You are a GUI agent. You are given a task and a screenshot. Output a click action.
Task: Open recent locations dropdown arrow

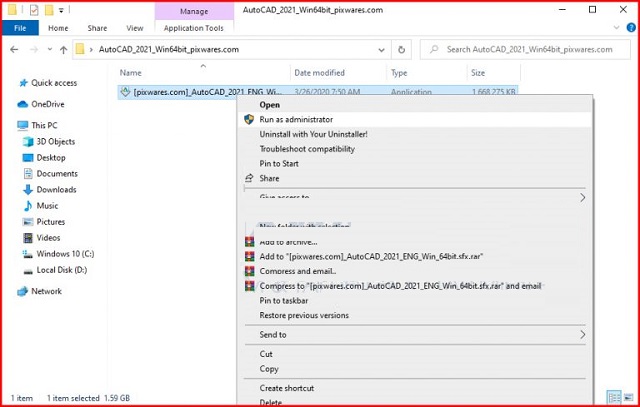pos(49,50)
